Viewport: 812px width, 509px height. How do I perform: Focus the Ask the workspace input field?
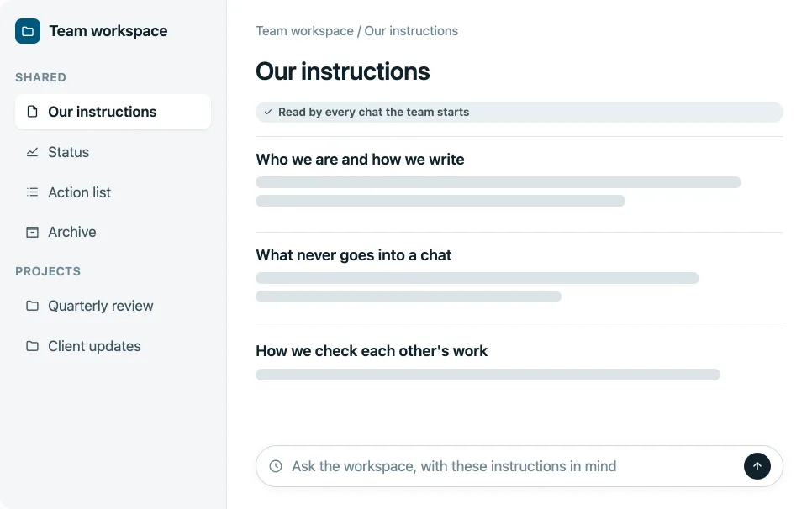(x=519, y=466)
